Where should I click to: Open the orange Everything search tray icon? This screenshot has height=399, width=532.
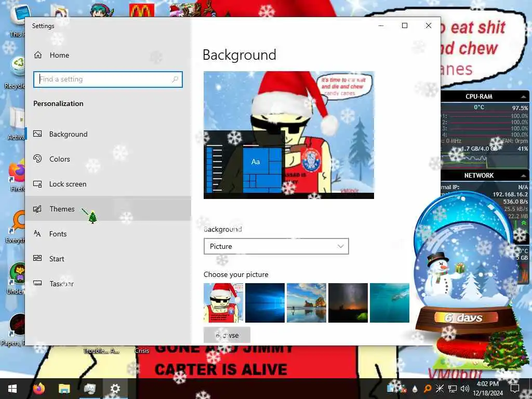click(x=428, y=389)
